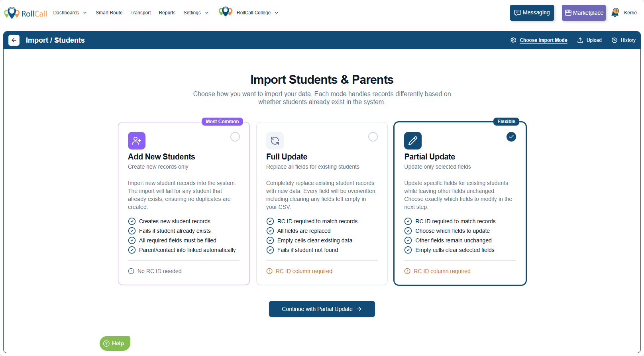Click the RollCall logo in the navbar
Image resolution: width=644 pixels, height=356 pixels.
(26, 13)
